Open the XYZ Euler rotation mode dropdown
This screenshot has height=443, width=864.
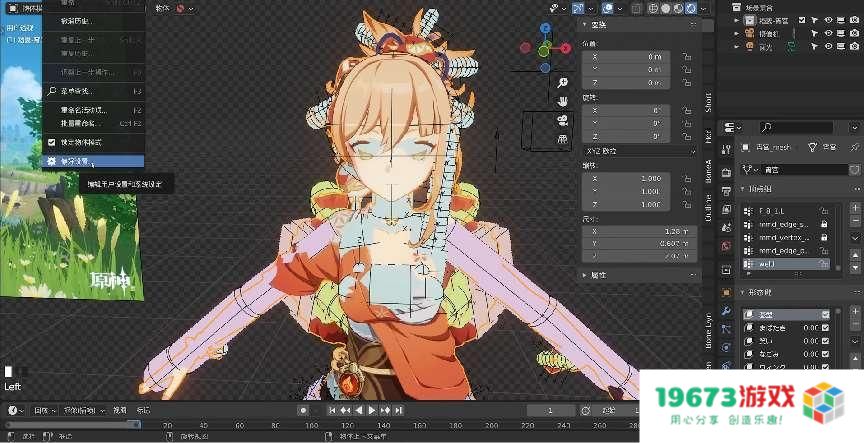pyautogui.click(x=639, y=150)
